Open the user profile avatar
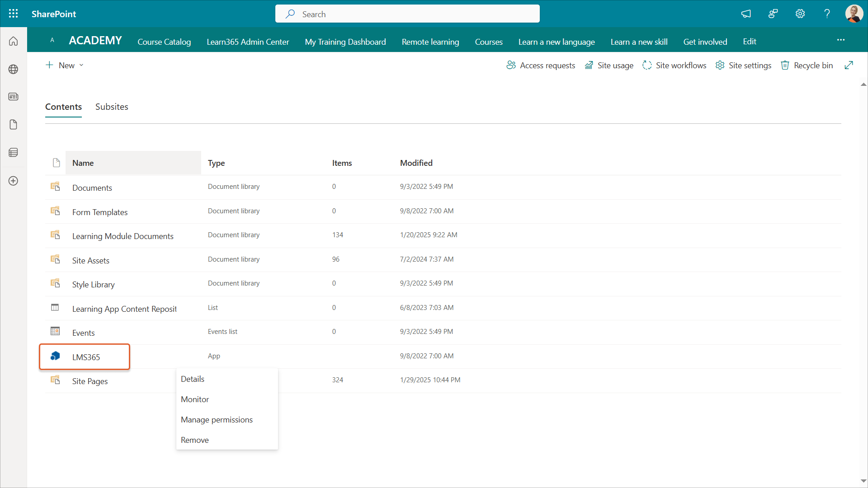Screen dimensions: 868x488 (x=854, y=14)
